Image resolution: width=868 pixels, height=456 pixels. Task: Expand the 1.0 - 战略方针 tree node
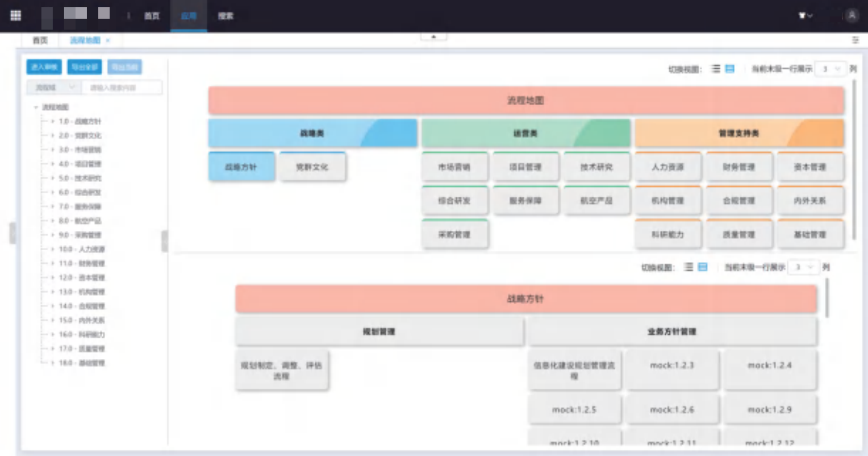point(53,121)
